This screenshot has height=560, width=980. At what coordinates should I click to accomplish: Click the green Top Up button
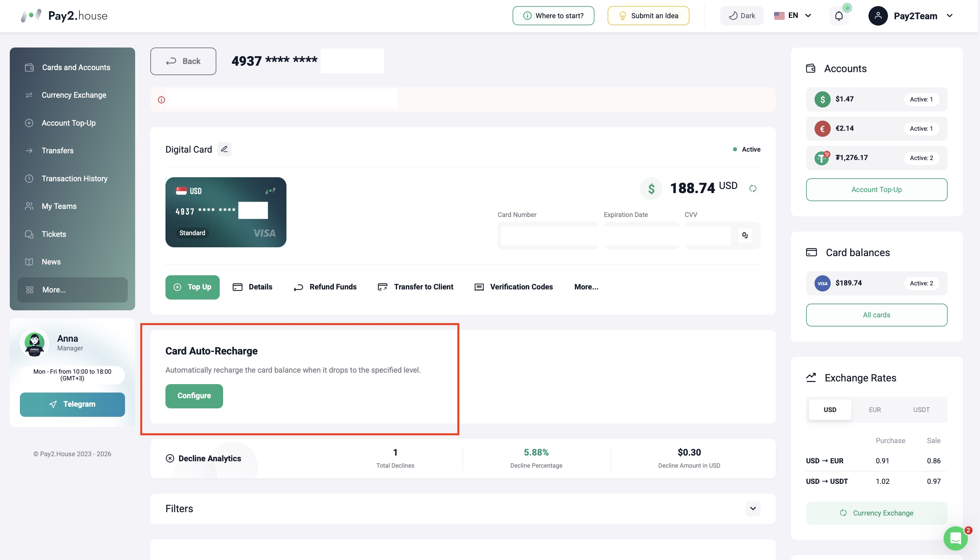click(x=192, y=287)
